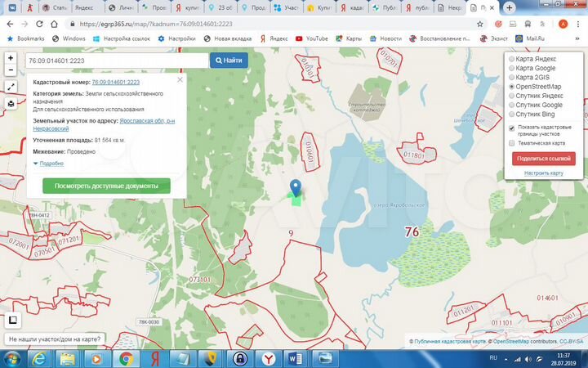Close the cadastral info popup
Image resolution: width=588 pixels, height=368 pixels.
[x=180, y=80]
